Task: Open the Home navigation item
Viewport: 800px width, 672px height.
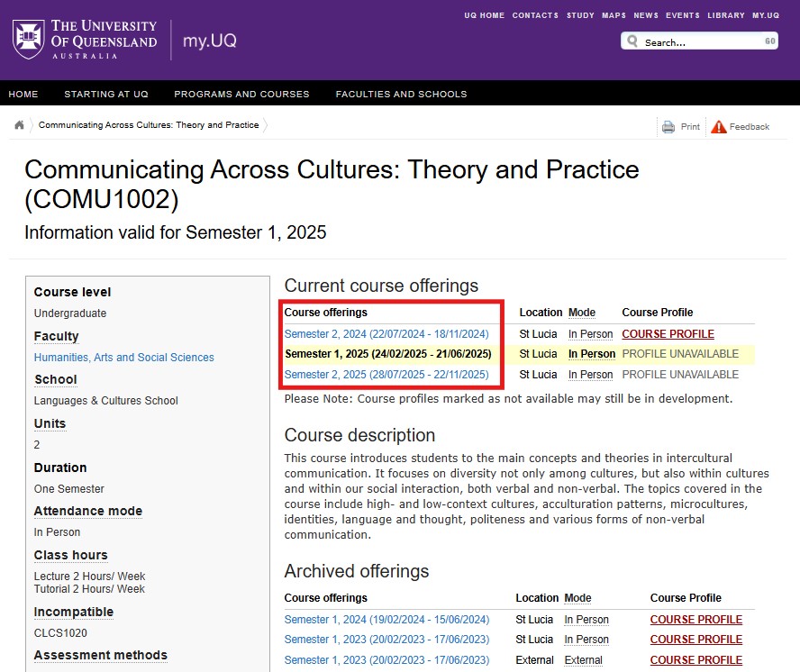Action: [x=23, y=94]
